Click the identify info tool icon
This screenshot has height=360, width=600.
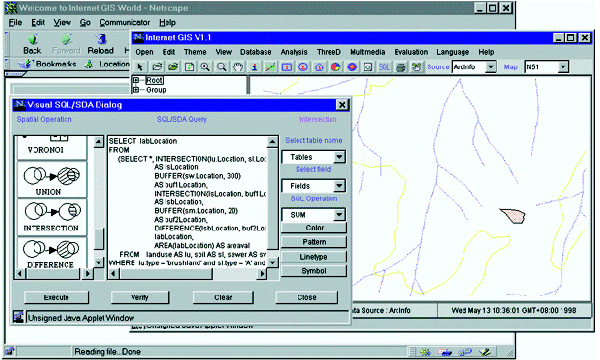click(x=254, y=67)
